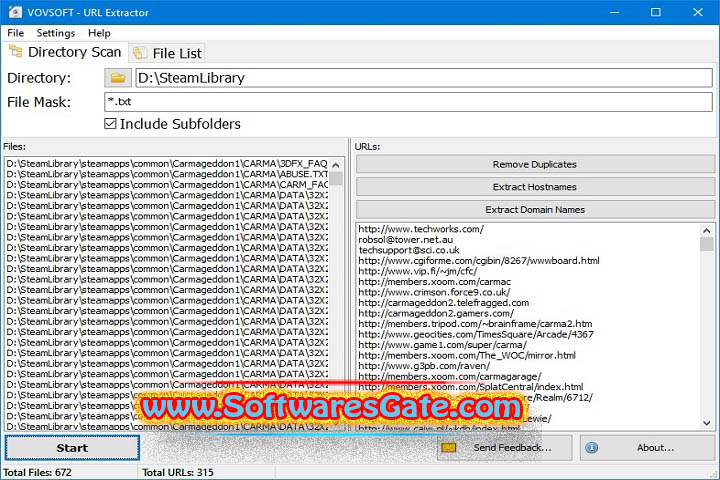Select the cgiforme.com wwwboard.html URL
The height and width of the screenshot is (480, 720).
479,260
